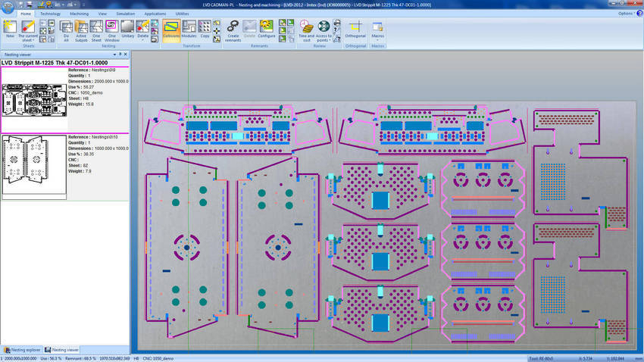The width and height of the screenshot is (644, 362).
Task: Click the bottom small icon beside Delete nesting
Action: (x=155, y=39)
